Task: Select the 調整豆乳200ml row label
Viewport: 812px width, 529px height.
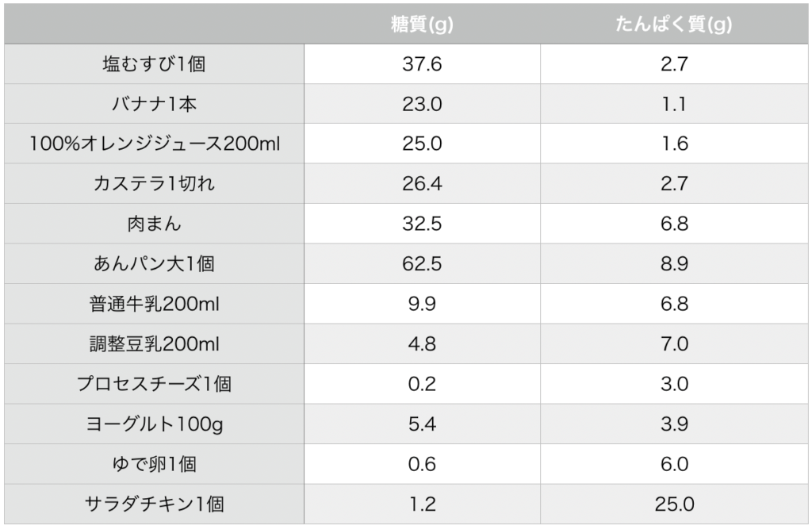Action: click(155, 343)
